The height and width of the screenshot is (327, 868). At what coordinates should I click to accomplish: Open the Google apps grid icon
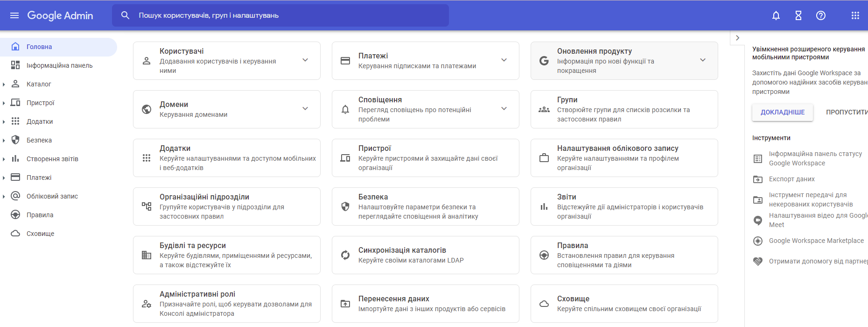pos(855,15)
